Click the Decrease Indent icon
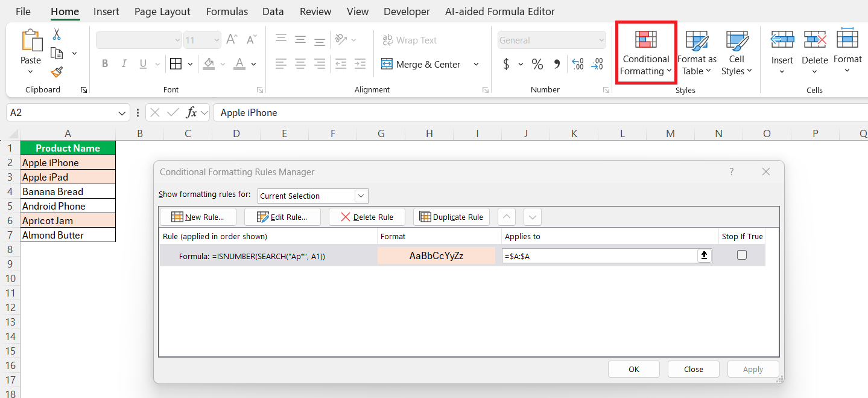The image size is (868, 398). click(x=341, y=63)
